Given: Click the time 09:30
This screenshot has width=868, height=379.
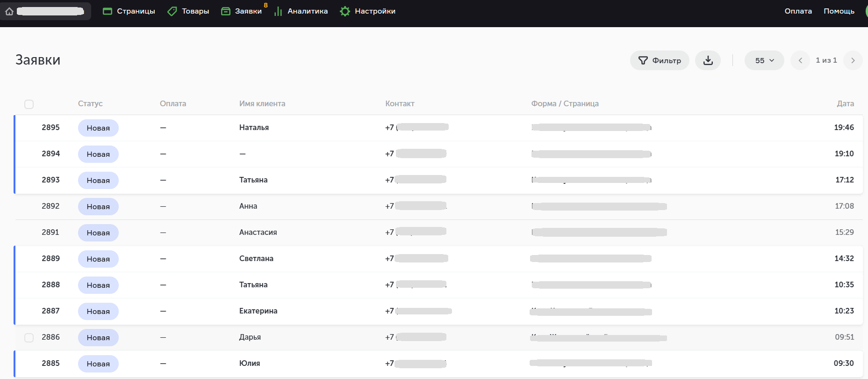Looking at the screenshot, I should pos(844,363).
